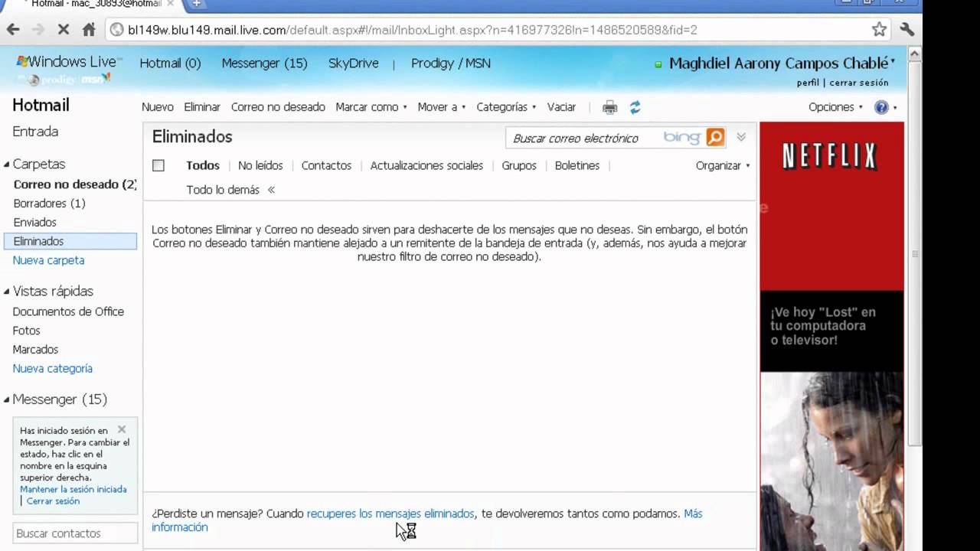Open the perfil link
980x551 pixels.
808,83
